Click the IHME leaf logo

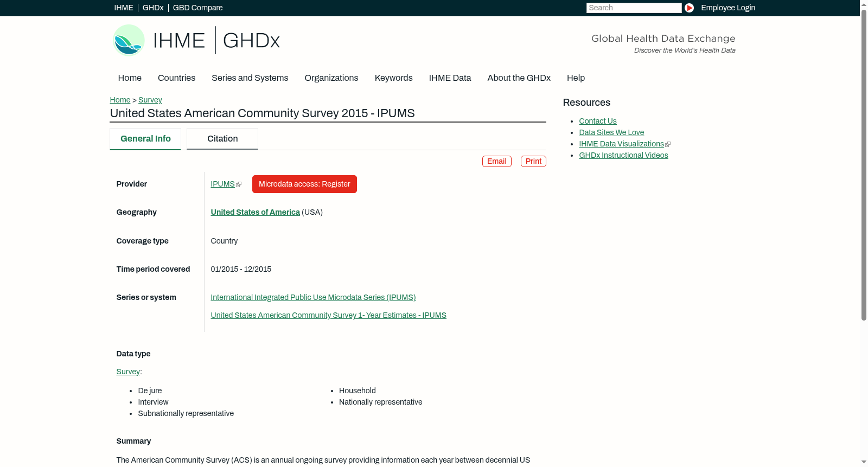tap(129, 40)
